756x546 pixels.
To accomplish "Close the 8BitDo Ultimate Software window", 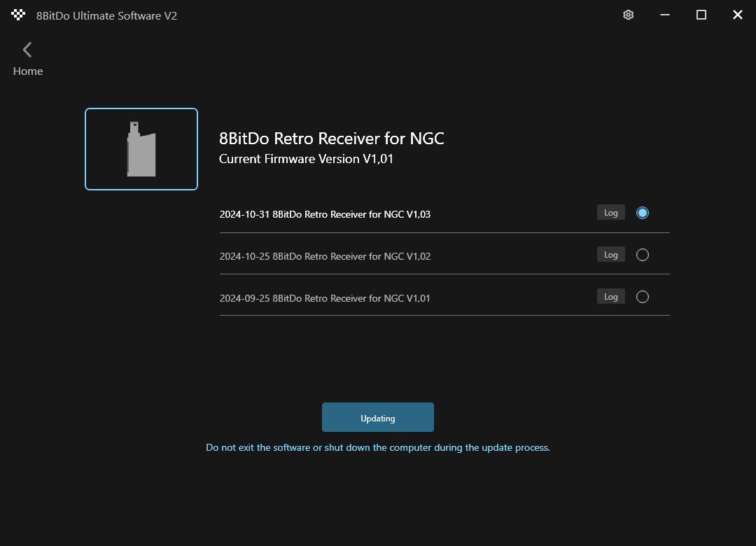I will 738,15.
